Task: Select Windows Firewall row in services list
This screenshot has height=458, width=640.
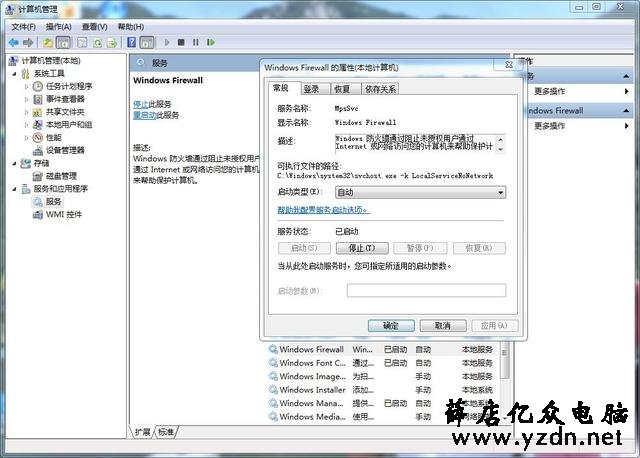Action: click(x=383, y=349)
